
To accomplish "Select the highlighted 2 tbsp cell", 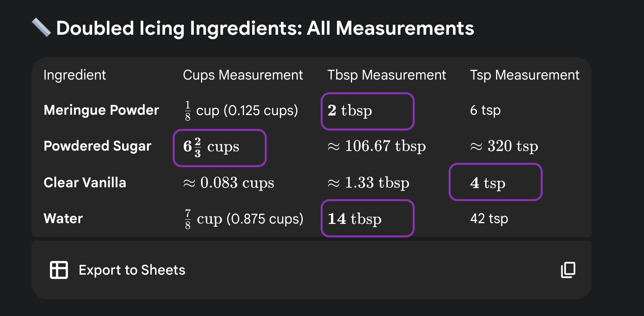I will pos(367,111).
